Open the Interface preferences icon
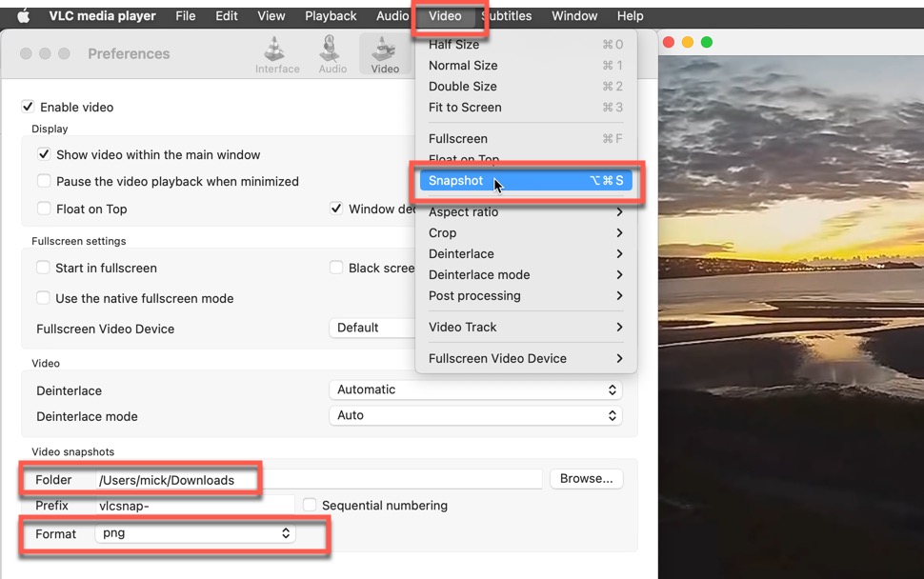The image size is (924, 579). (x=277, y=54)
